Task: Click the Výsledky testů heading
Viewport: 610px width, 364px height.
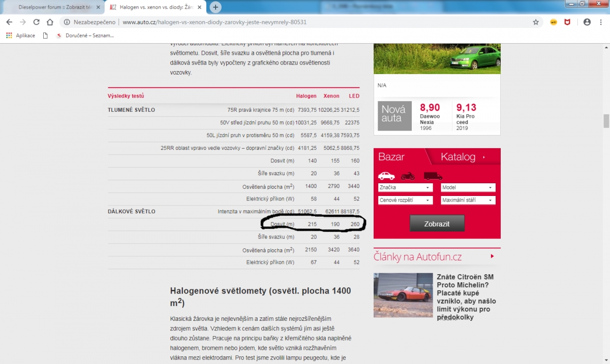Action: tap(126, 96)
